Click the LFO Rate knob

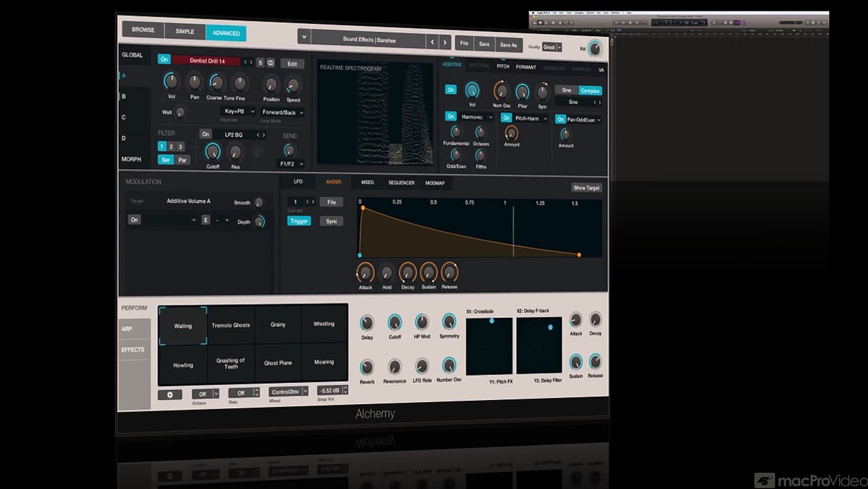pyautogui.click(x=422, y=367)
